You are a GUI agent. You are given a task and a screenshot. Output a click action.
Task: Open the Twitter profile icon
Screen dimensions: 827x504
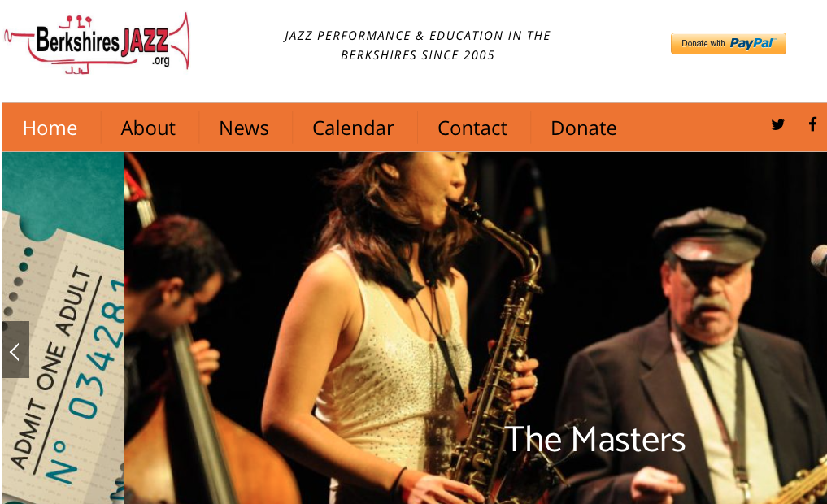pyautogui.click(x=777, y=125)
